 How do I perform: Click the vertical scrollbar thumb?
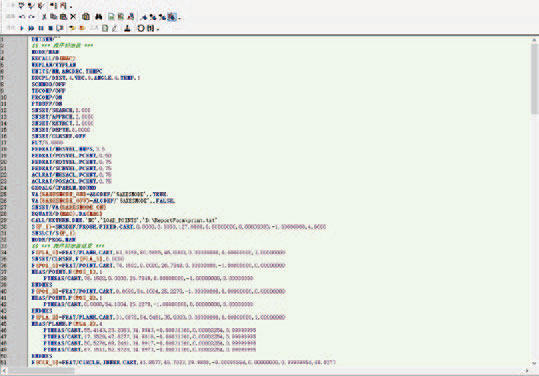coord(534,79)
